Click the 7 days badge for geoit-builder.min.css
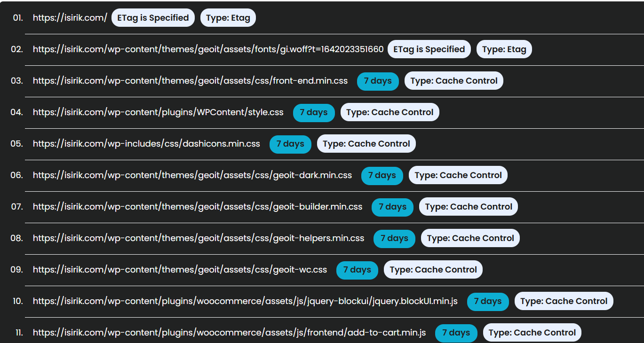Image resolution: width=644 pixels, height=343 pixels. pyautogui.click(x=392, y=207)
